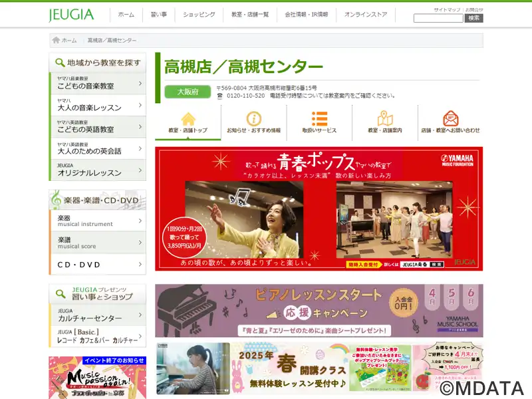Click the サイトマップ link
This screenshot has height=399, width=532.
447,10
